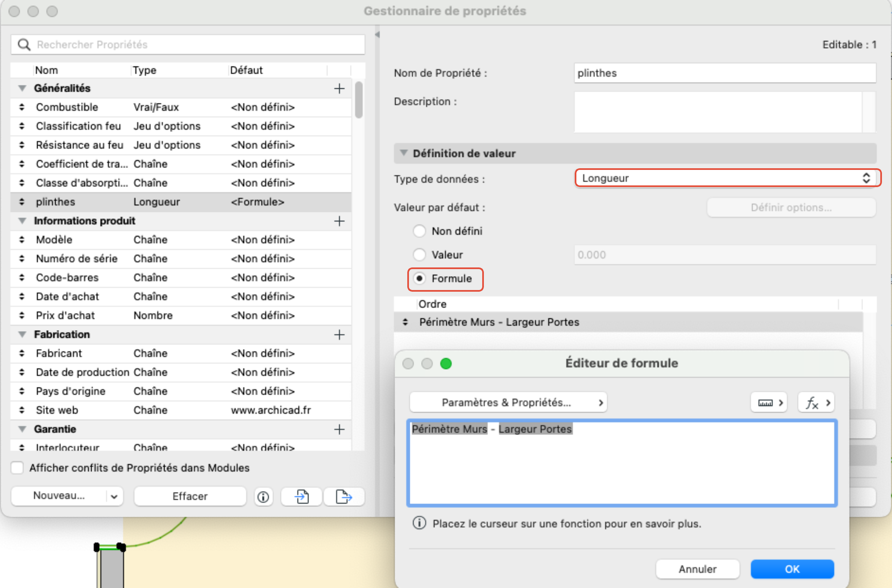Click the green zoom button of Éditeur de formule

[x=446, y=364]
